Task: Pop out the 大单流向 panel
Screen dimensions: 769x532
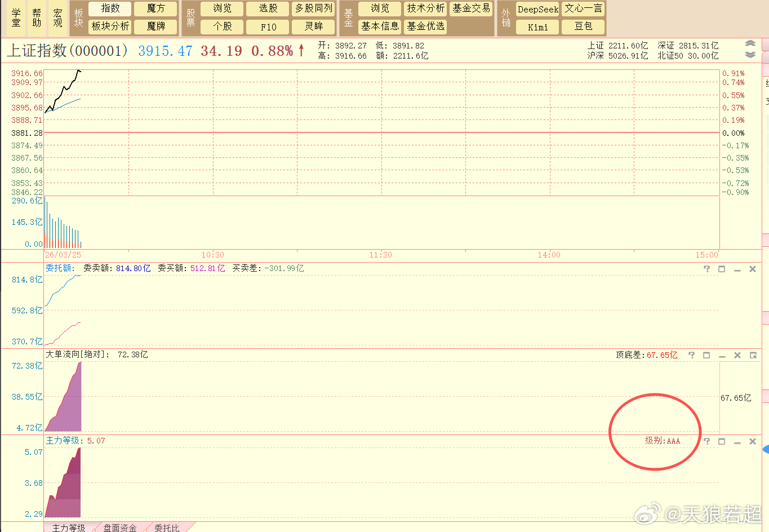Action: (x=753, y=355)
